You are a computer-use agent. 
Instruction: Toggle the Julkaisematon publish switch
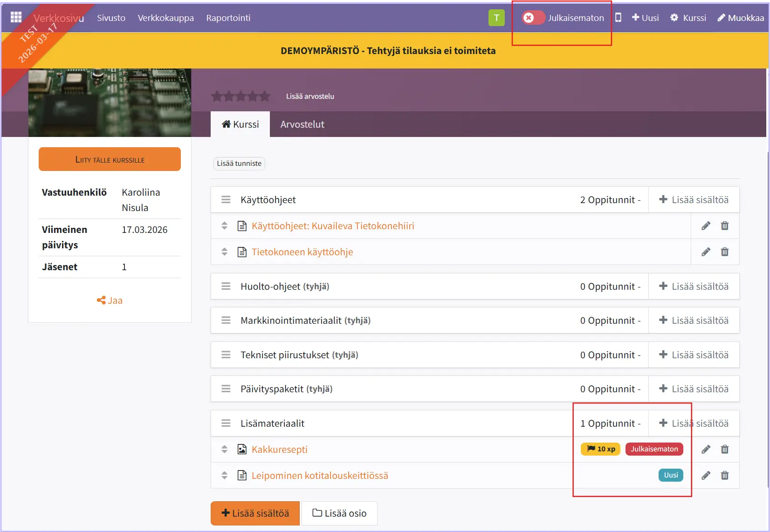[x=533, y=18]
